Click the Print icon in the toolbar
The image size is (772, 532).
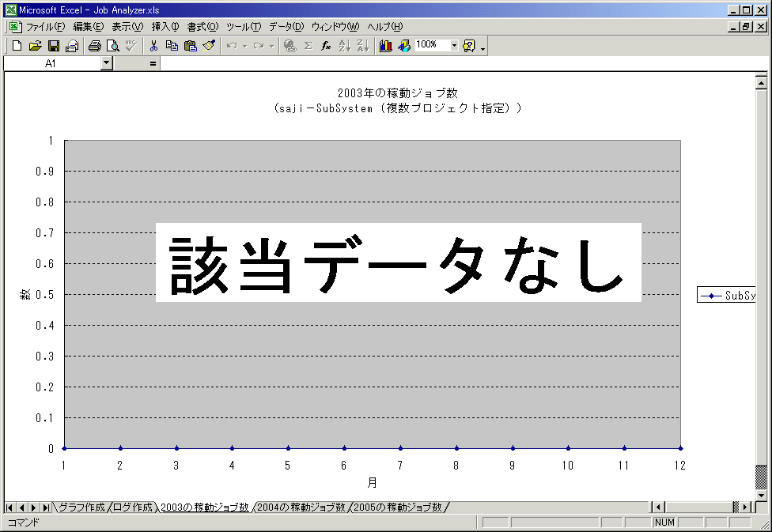tap(95, 46)
